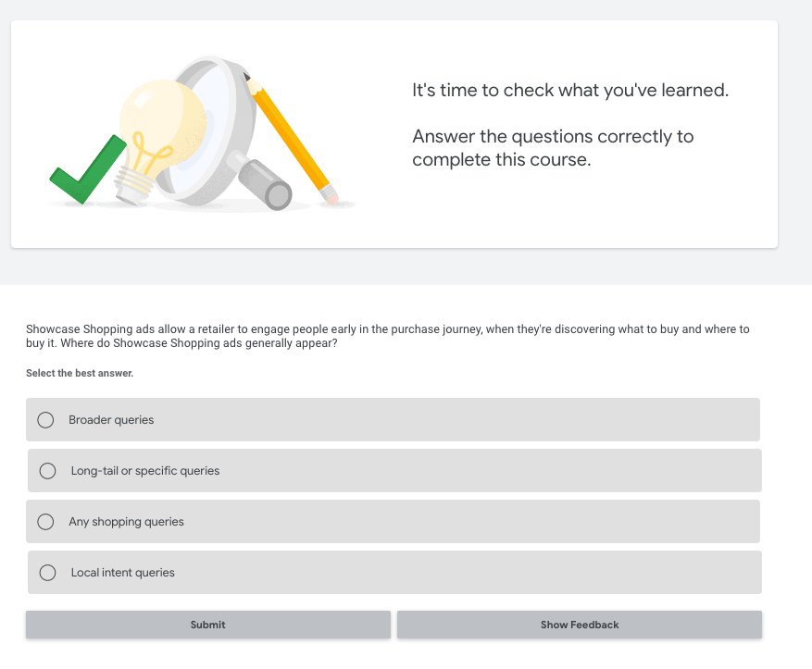The width and height of the screenshot is (812, 669).
Task: Choose Long-tail or specific queries radio button
Action: (x=47, y=471)
